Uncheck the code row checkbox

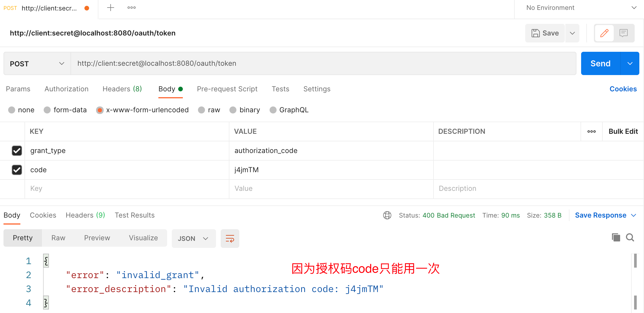[17, 170]
